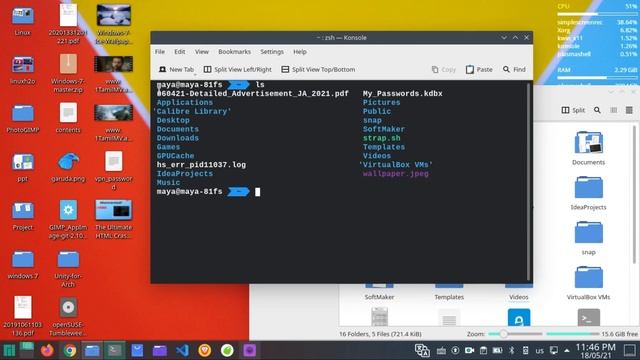This screenshot has height=360, width=640.
Task: Click Downloads entry in terminal output
Action: tap(178, 138)
